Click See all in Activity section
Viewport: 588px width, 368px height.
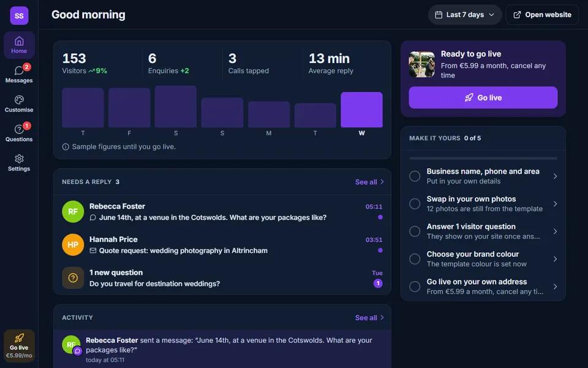point(369,318)
